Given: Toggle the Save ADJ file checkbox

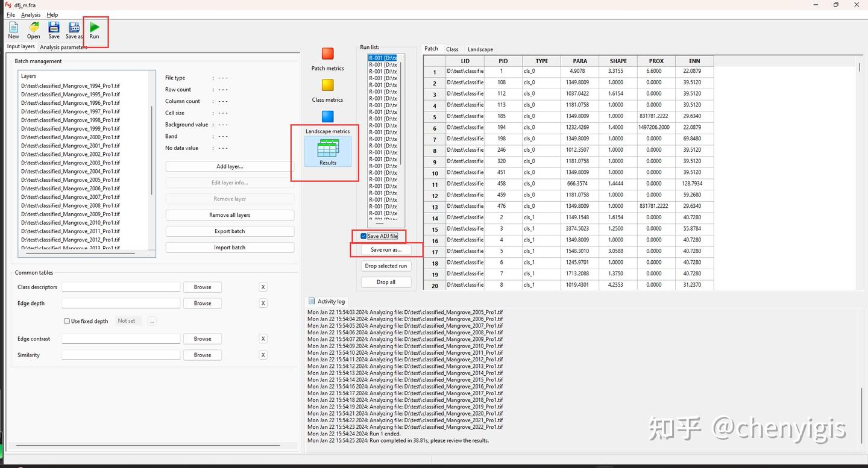Looking at the screenshot, I should pos(363,236).
